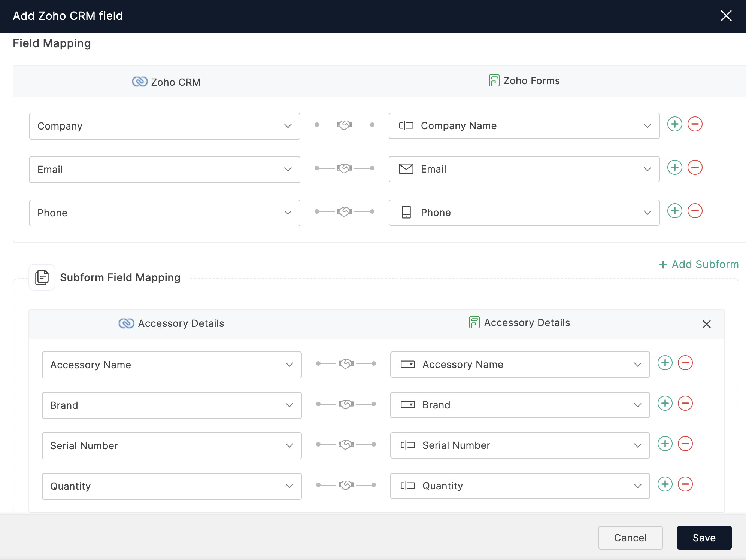Viewport: 746px width, 560px height.
Task: Close the Accessory Details subform section
Action: point(707,323)
